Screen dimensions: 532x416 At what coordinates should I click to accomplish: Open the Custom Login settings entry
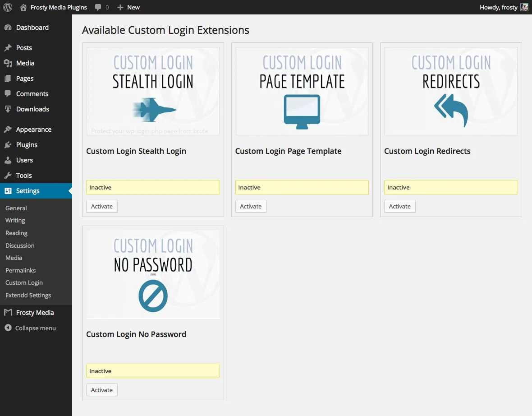tap(24, 282)
